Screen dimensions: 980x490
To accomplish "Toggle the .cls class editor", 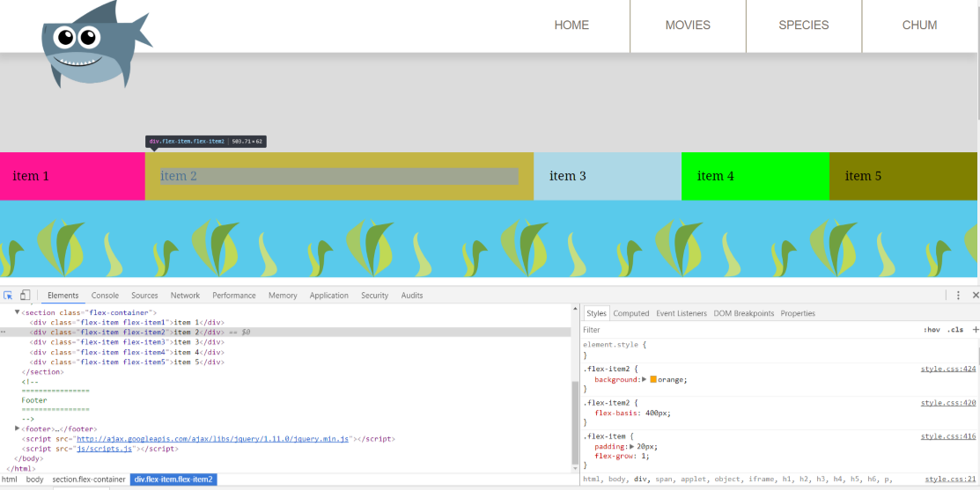I will coord(954,330).
